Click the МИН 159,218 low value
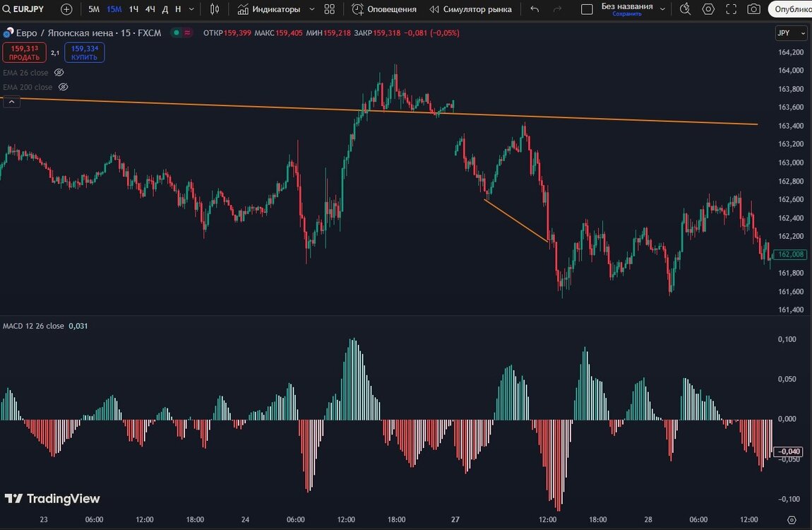This screenshot has height=530, width=812. click(x=328, y=33)
